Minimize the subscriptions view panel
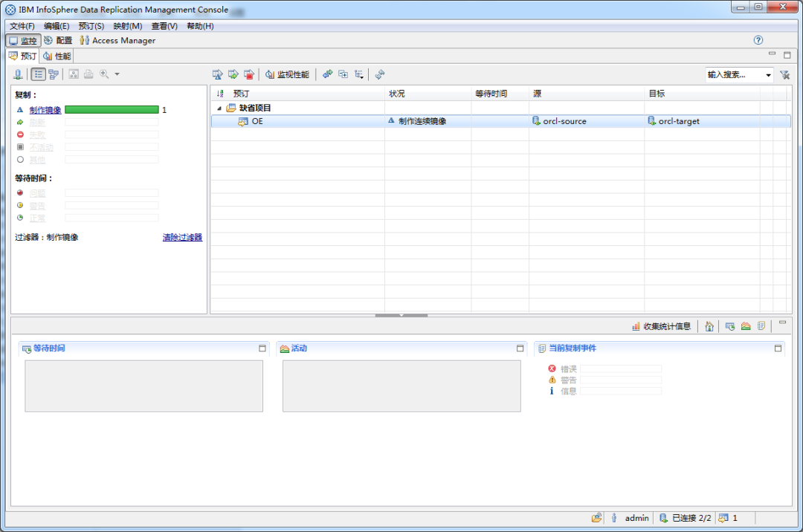Image resolution: width=803 pixels, height=532 pixels. click(772, 53)
